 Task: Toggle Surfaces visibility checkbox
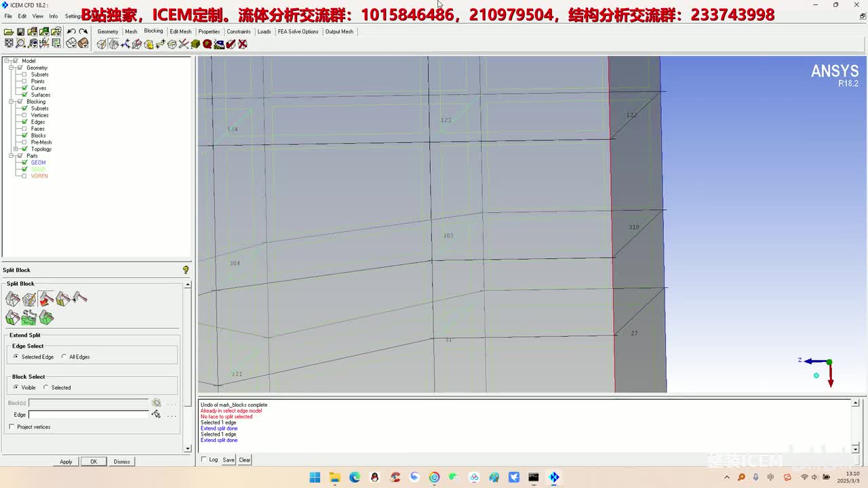25,95
